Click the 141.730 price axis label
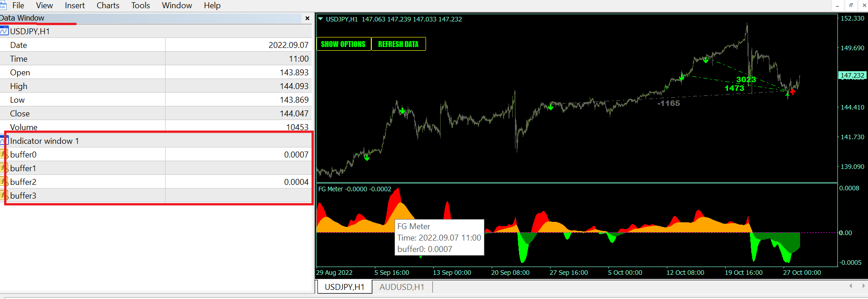 click(852, 137)
